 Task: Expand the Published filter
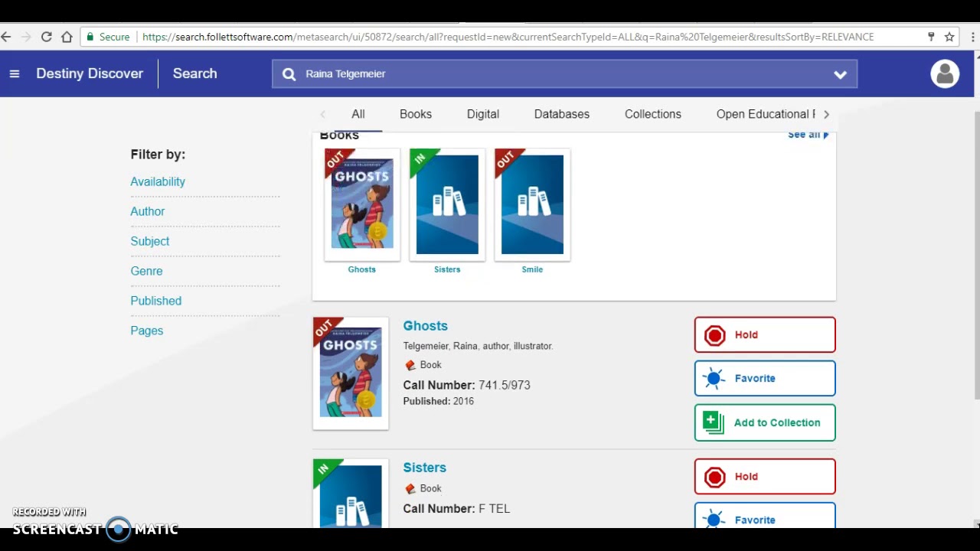click(156, 301)
